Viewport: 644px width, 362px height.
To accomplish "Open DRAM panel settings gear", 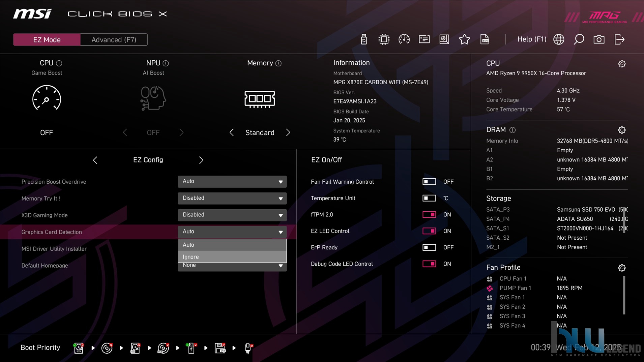I will [x=622, y=130].
